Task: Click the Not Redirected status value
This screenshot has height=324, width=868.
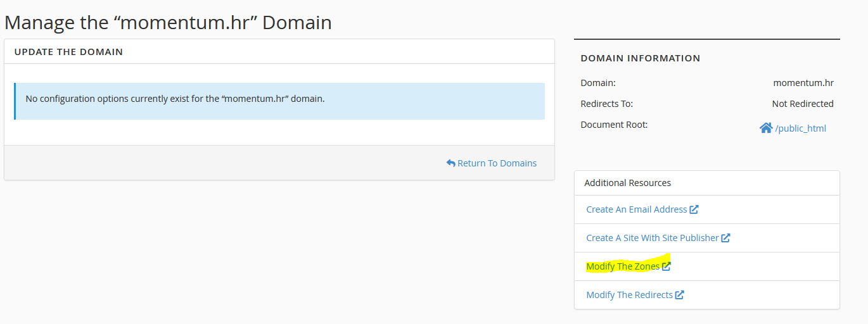Action: pyautogui.click(x=802, y=104)
